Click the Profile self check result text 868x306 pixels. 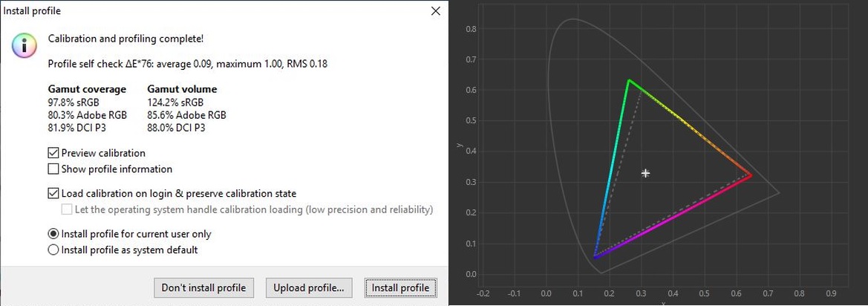[188, 64]
